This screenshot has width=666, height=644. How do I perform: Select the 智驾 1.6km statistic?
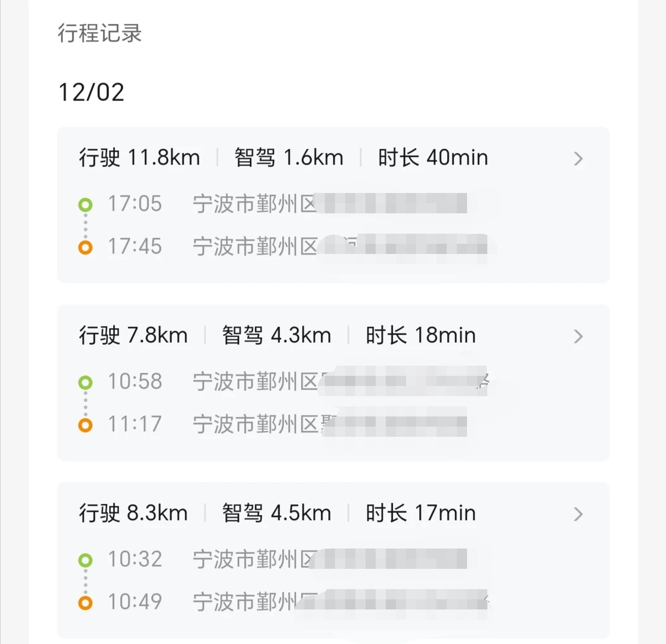click(x=288, y=158)
